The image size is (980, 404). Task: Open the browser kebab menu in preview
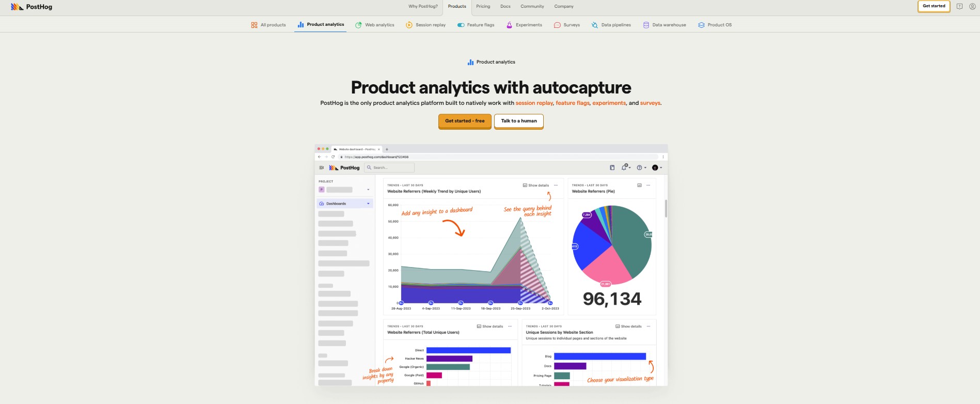[663, 157]
